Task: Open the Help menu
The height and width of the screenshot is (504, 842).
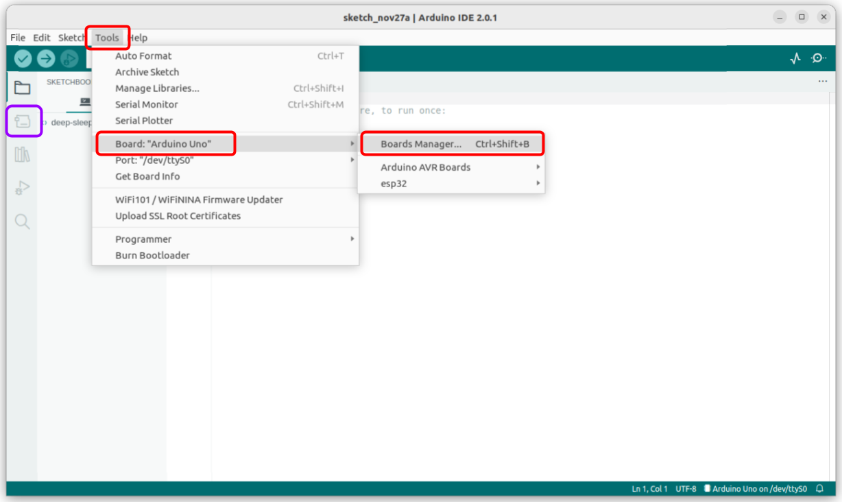Action: point(138,37)
